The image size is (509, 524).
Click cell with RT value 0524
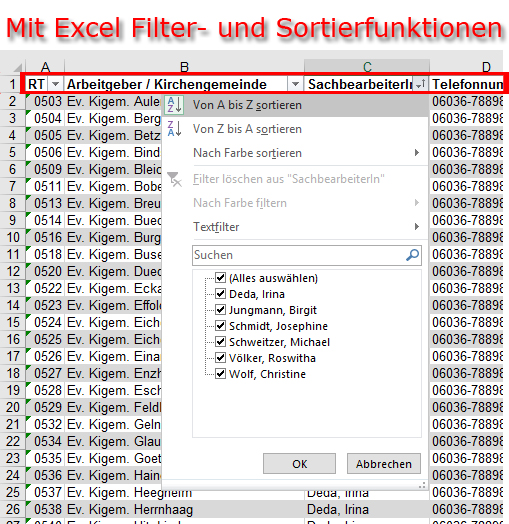45,322
